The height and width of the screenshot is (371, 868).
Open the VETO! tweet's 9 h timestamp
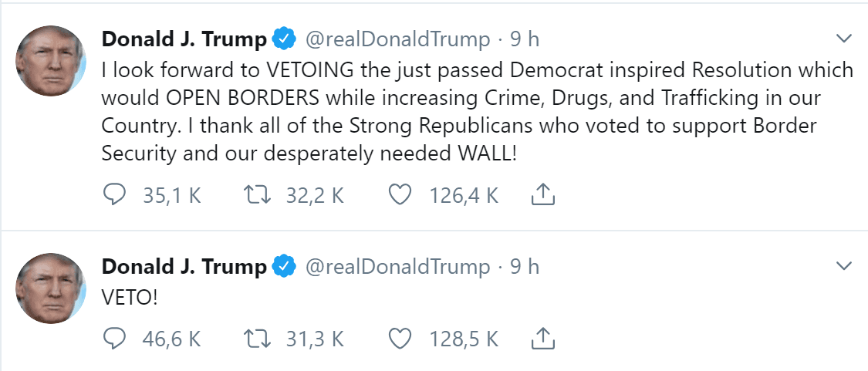525,268
